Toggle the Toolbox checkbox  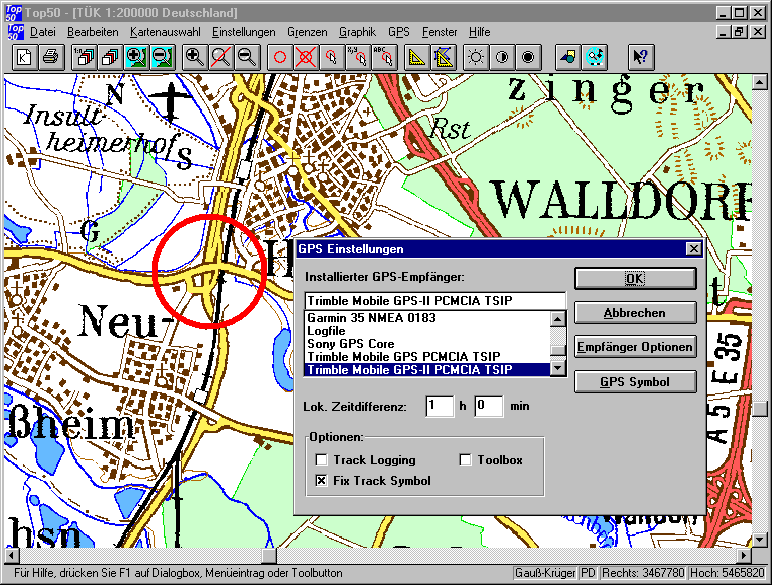[465, 459]
